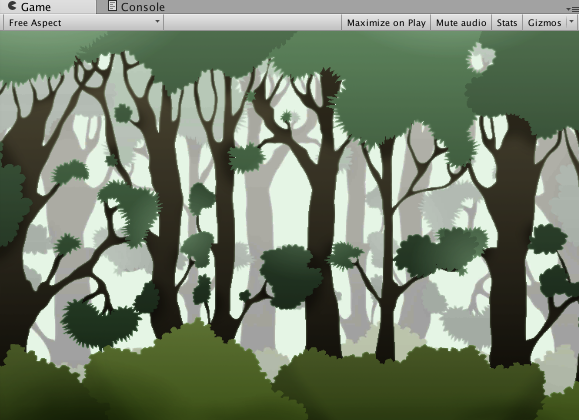Show the Stats overlay
This screenshot has width=579, height=420.
pos(507,23)
